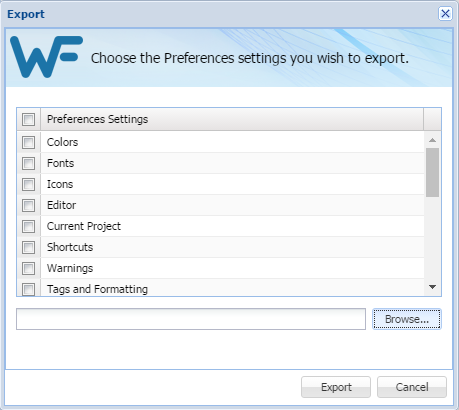Select the Icons checkbox
Viewport: 459px width, 410px height.
coord(28,184)
